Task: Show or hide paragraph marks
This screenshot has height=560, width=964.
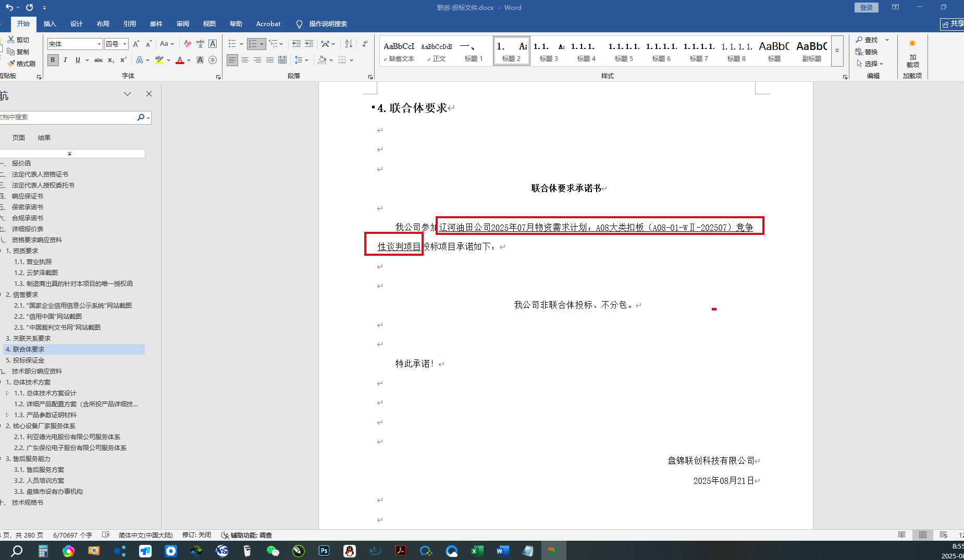Action: 365,44
